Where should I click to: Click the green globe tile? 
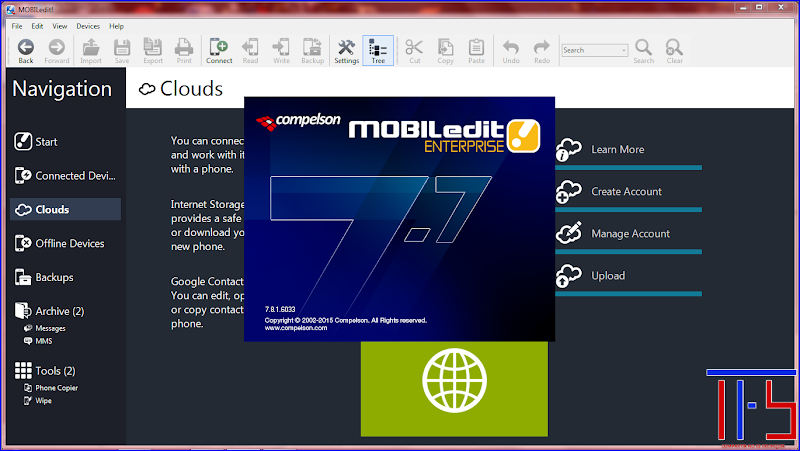454,389
